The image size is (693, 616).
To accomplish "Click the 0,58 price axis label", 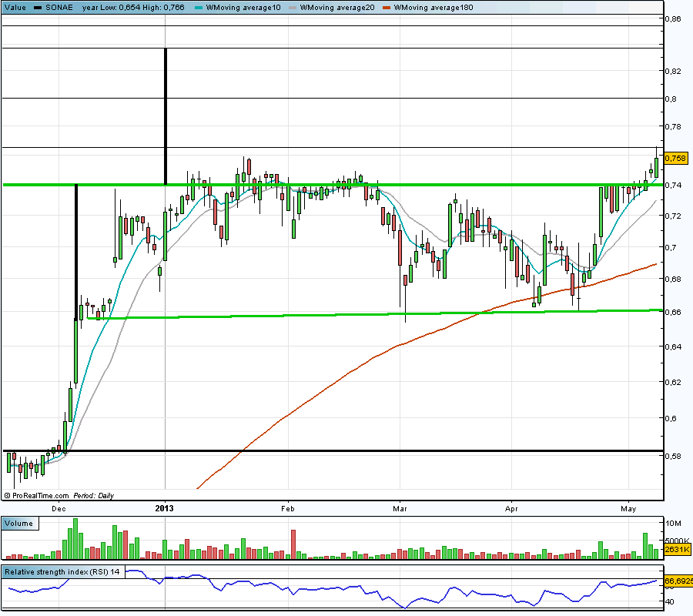I will point(673,456).
